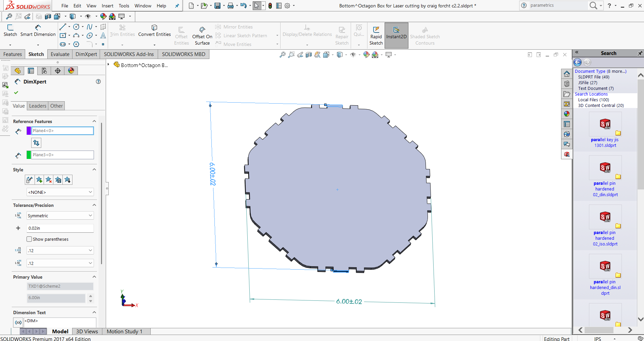Open the Tools menu
Viewport: 644px width, 341px height.
[x=124, y=6]
